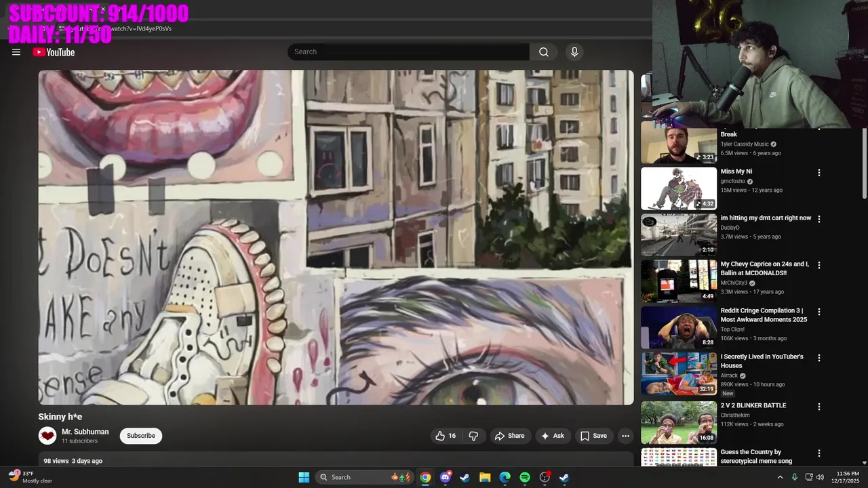Save the video to a playlist

(x=593, y=436)
